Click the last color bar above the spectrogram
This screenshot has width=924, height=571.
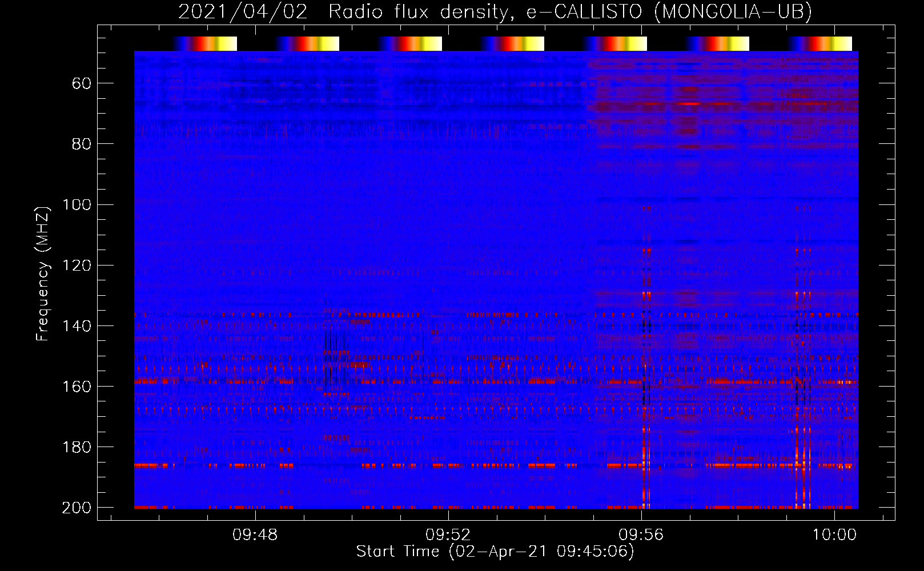[x=820, y=43]
